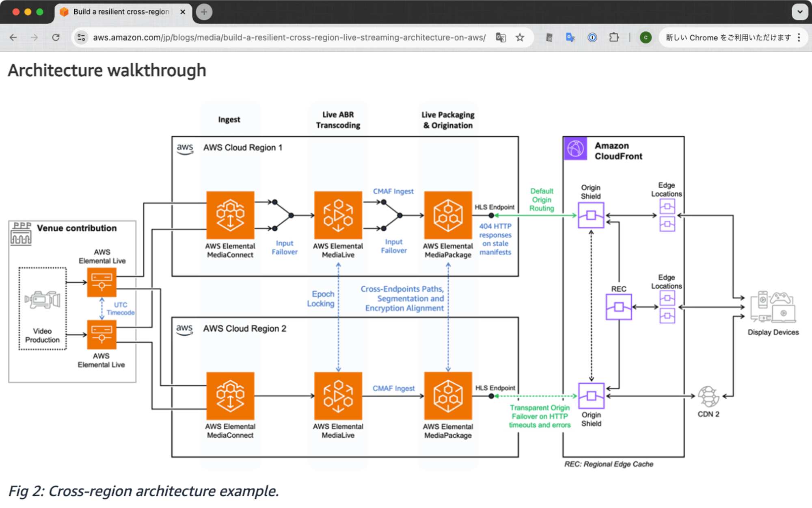Open Chrome three-dot menu

coord(799,37)
